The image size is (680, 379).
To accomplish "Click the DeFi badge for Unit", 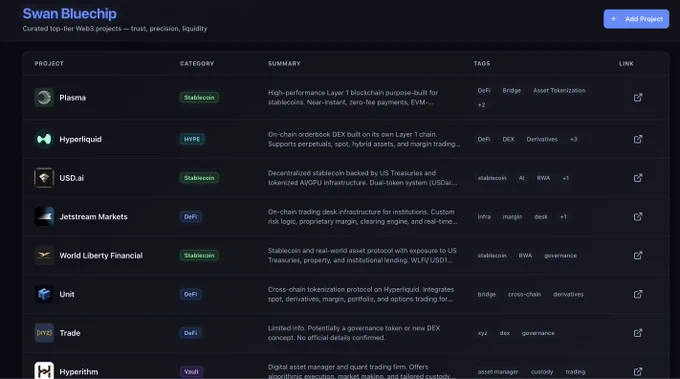I will click(x=190, y=294).
